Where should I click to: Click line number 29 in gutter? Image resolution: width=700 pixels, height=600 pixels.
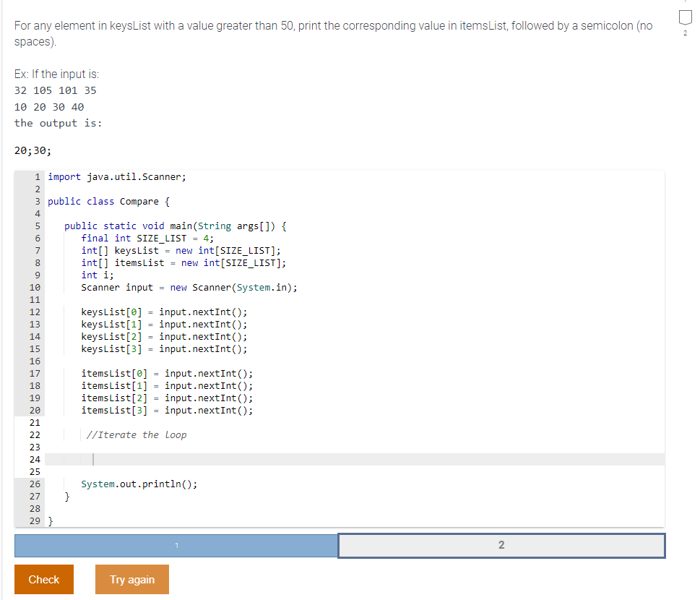[x=35, y=521]
